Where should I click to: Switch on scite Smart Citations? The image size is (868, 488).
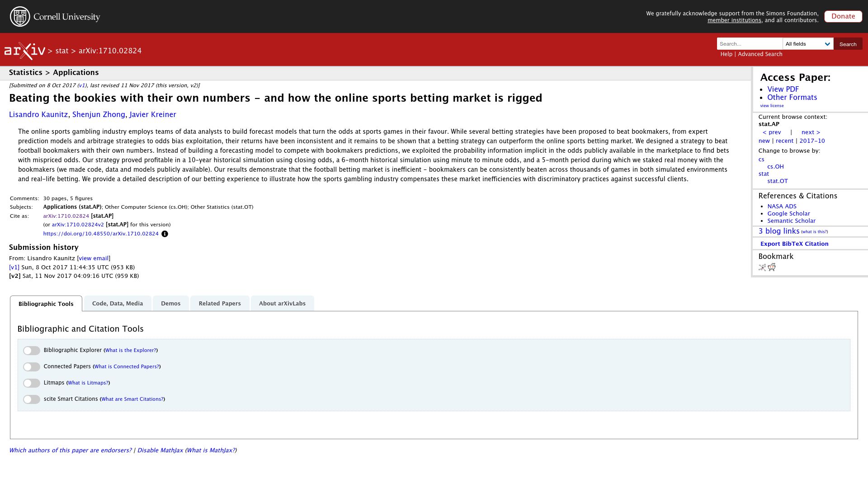click(32, 399)
